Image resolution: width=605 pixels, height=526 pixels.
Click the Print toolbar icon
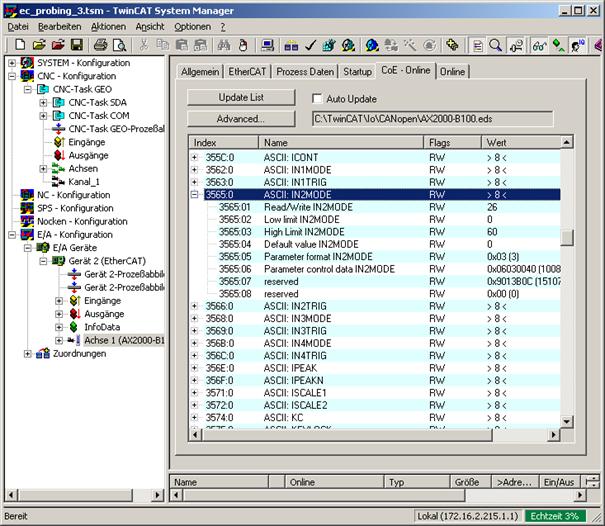(101, 45)
